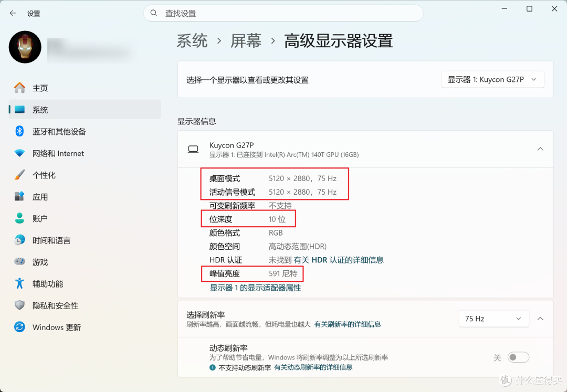The image size is (567, 392).
Task: Click 屏幕 in the breadcrumb
Action: tap(246, 40)
